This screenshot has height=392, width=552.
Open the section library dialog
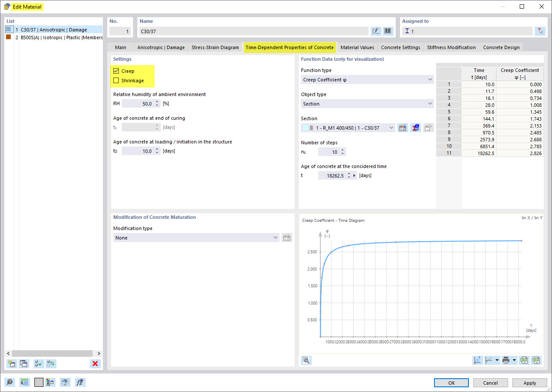pos(403,128)
